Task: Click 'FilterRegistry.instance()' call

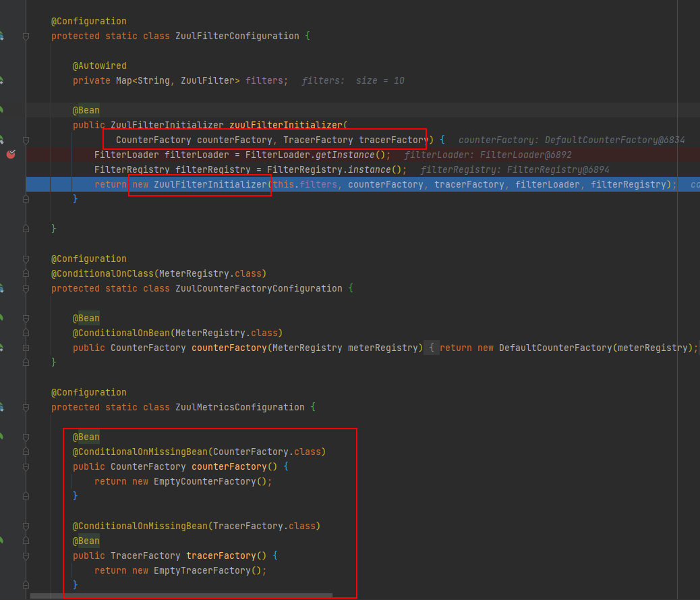Action: (x=334, y=169)
